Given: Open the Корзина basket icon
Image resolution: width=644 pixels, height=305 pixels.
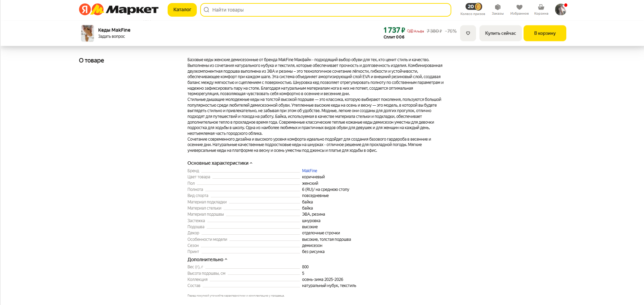Looking at the screenshot, I should (541, 7).
